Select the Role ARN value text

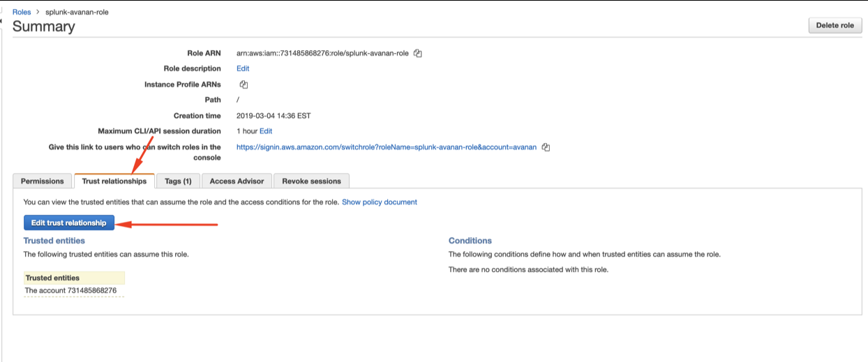click(322, 53)
